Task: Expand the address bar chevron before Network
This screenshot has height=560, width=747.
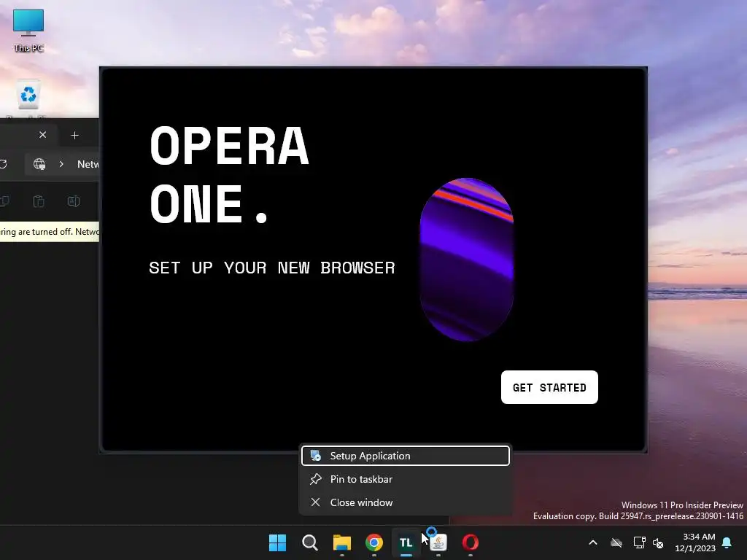Action: click(61, 164)
